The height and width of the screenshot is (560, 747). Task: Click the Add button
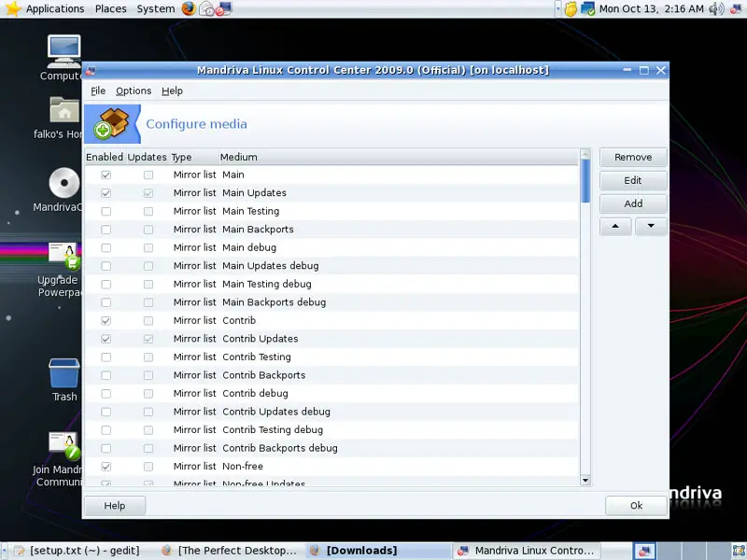633,203
